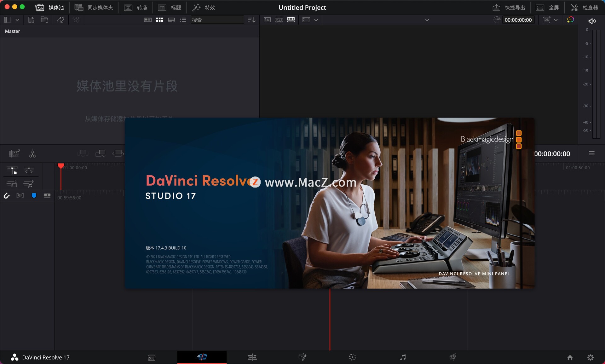This screenshot has width=605, height=364.
Task: Switch to the Cut page icon
Action: [x=202, y=357]
